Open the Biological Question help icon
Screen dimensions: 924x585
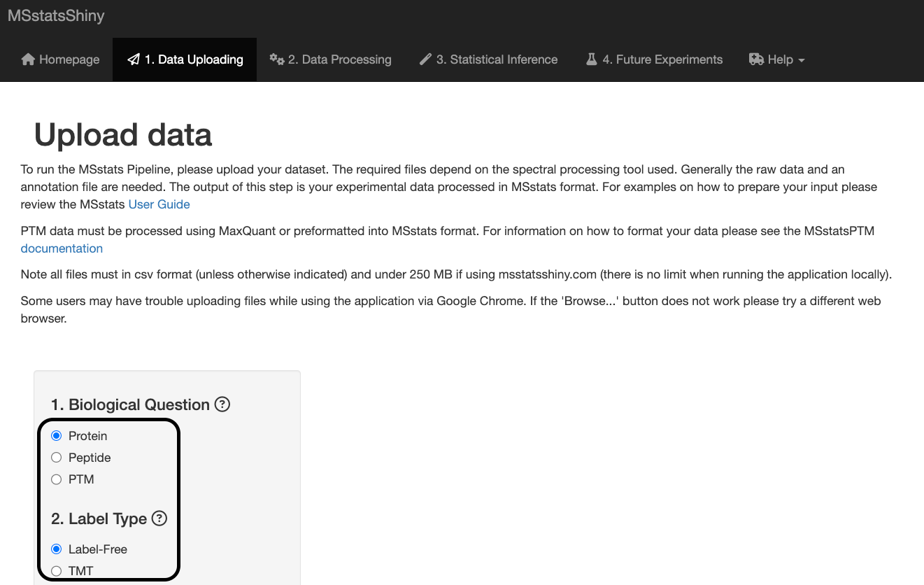coord(222,404)
